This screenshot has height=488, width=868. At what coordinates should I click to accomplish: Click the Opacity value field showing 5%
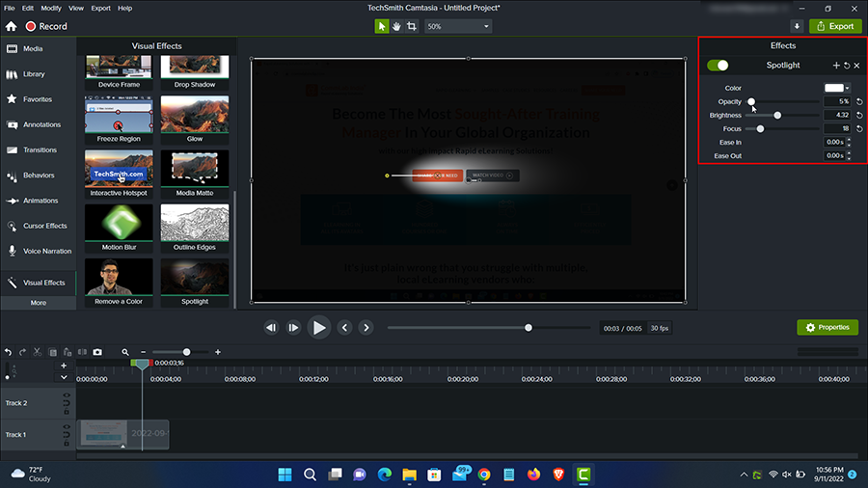tap(837, 102)
